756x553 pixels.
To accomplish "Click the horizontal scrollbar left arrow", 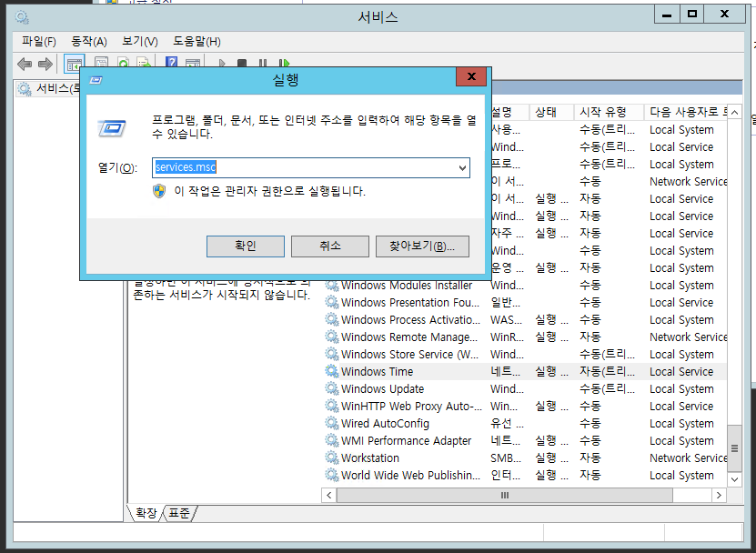I will [328, 495].
